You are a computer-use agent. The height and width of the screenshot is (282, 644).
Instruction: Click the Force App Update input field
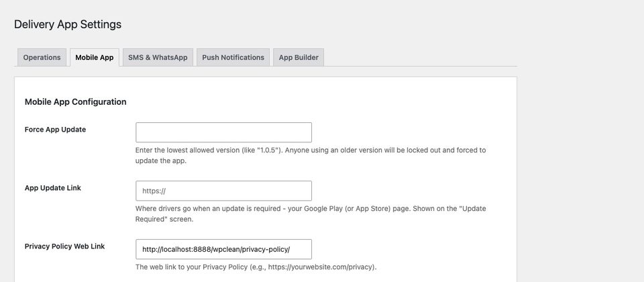(x=223, y=132)
